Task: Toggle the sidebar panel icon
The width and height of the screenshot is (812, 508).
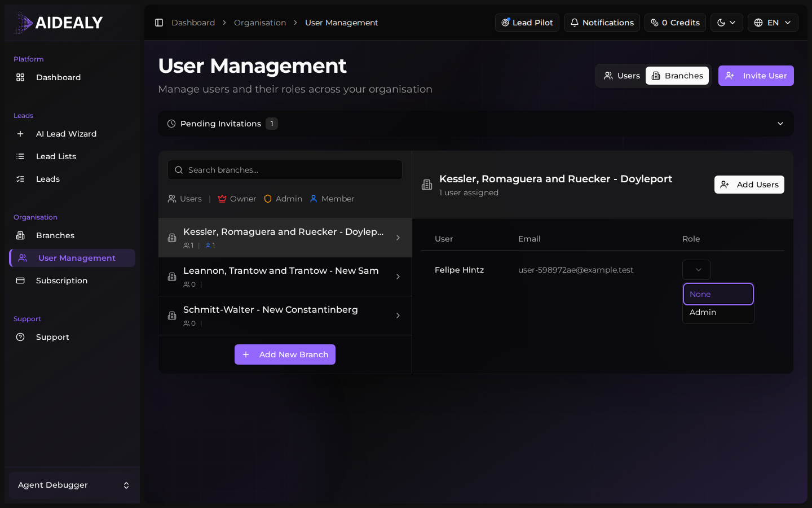Action: tap(159, 23)
